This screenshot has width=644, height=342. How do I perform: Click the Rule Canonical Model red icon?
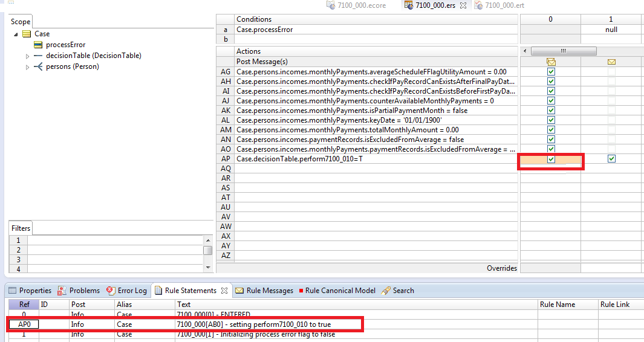click(301, 291)
